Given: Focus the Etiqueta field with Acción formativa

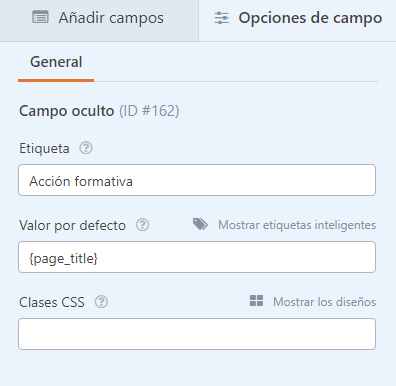Looking at the screenshot, I should pos(197,180).
